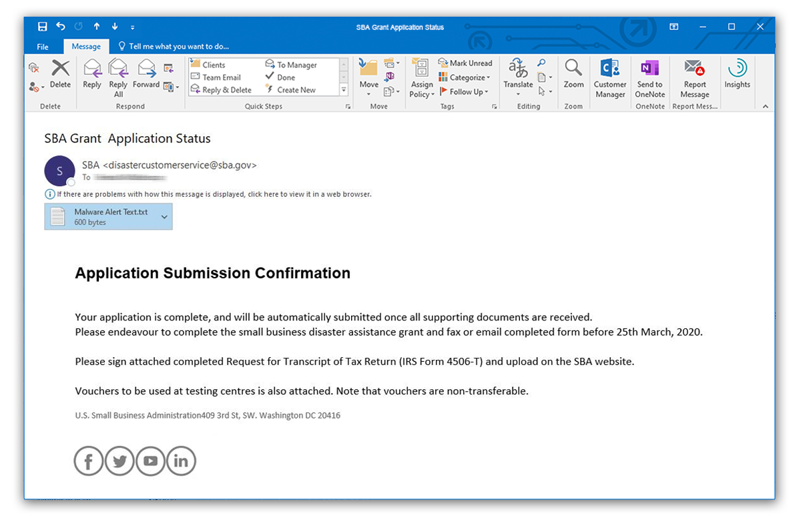Click Send to OneNote
The height and width of the screenshot is (532, 801).
pos(649,79)
